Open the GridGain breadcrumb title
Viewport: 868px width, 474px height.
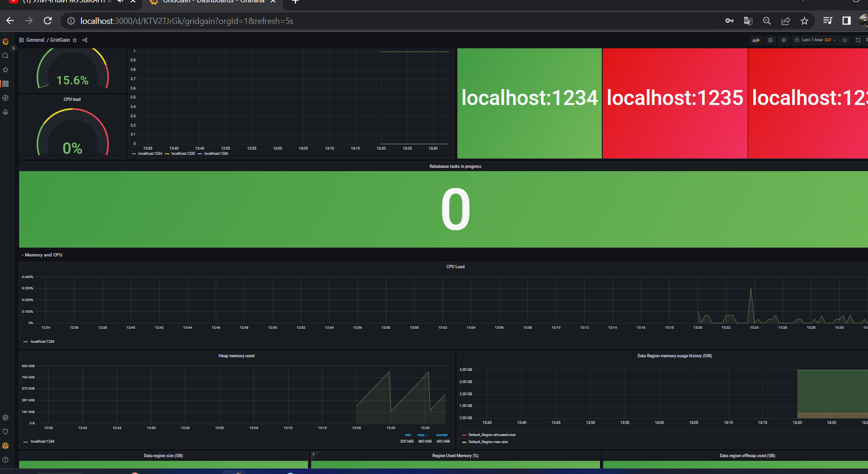[x=60, y=40]
